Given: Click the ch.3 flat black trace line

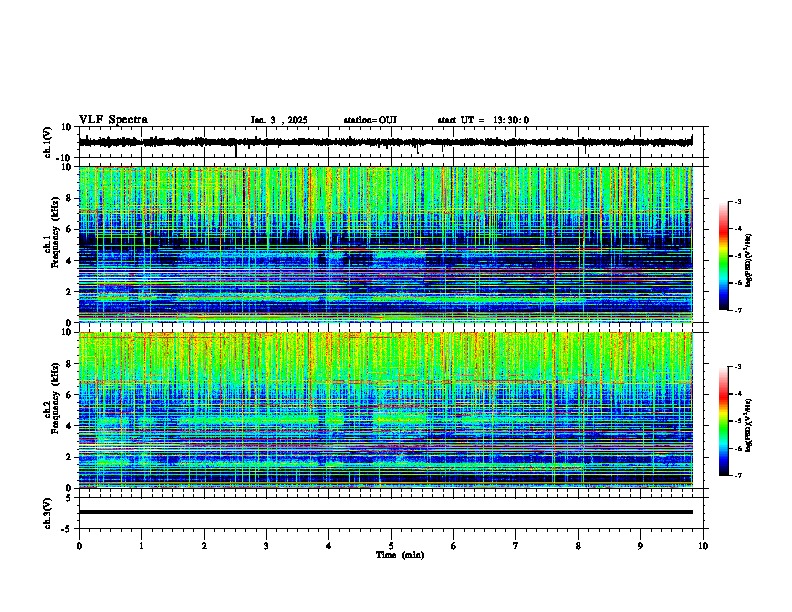Looking at the screenshot, I should coord(386,512).
